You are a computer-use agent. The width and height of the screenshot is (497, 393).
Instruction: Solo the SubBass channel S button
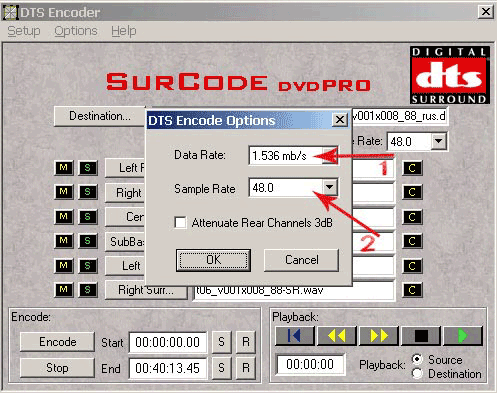point(88,241)
